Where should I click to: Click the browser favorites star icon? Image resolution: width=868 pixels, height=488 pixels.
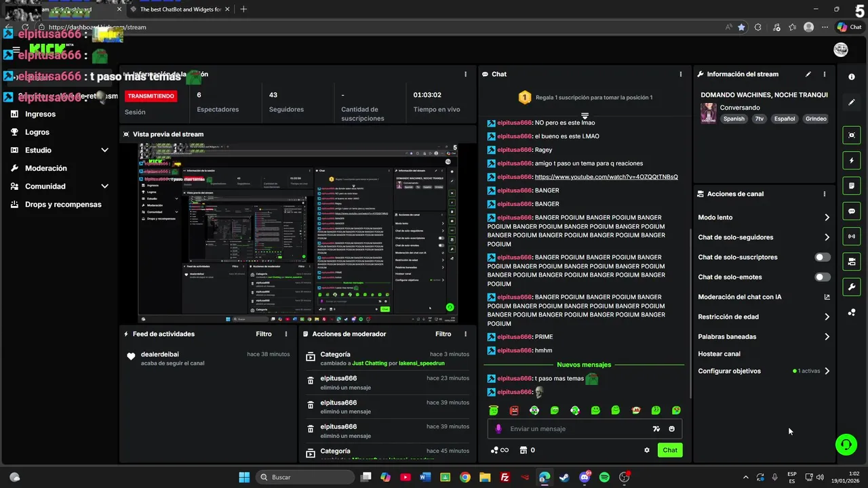[741, 27]
